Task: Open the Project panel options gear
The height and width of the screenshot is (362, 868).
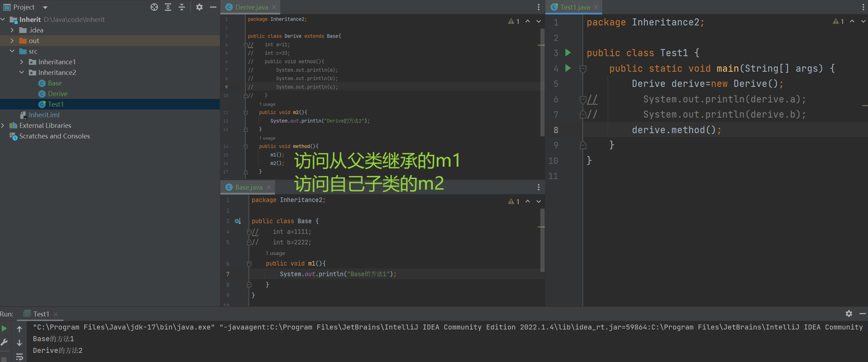Action: [199, 7]
